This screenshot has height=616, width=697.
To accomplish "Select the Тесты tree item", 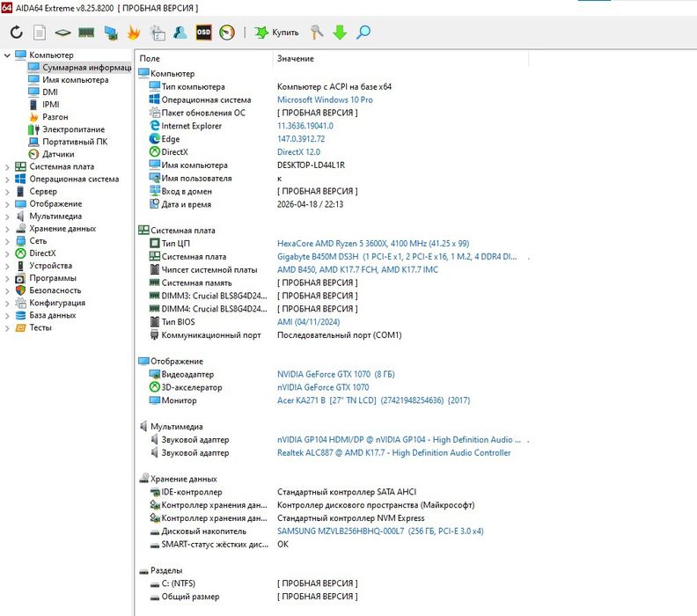I will [x=33, y=328].
